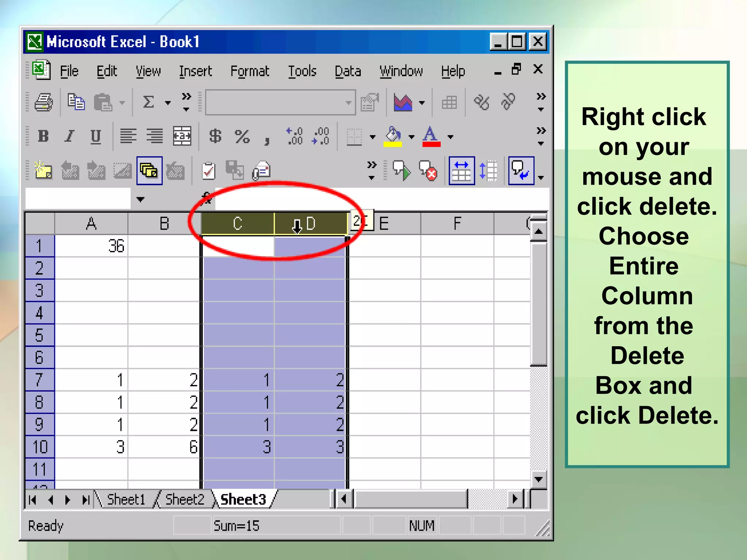The image size is (747, 560).
Task: Toggle the highlighted column width arrows button
Action: tap(462, 171)
